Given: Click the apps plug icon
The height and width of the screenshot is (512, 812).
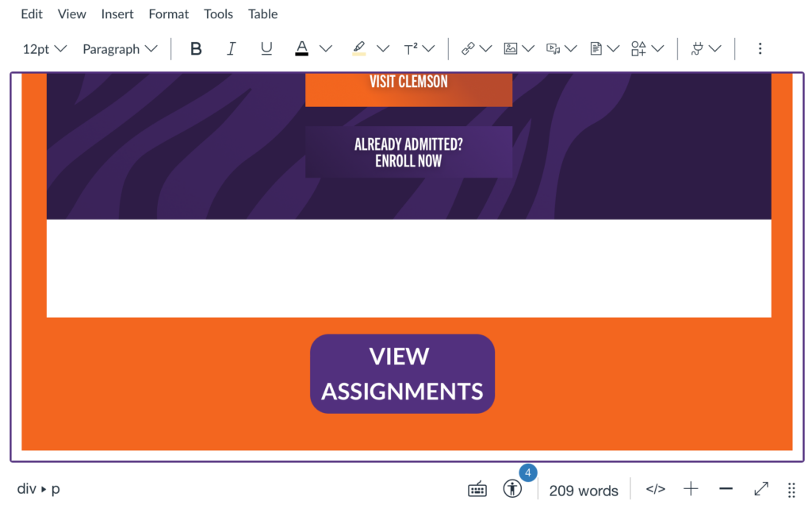Looking at the screenshot, I should [697, 48].
